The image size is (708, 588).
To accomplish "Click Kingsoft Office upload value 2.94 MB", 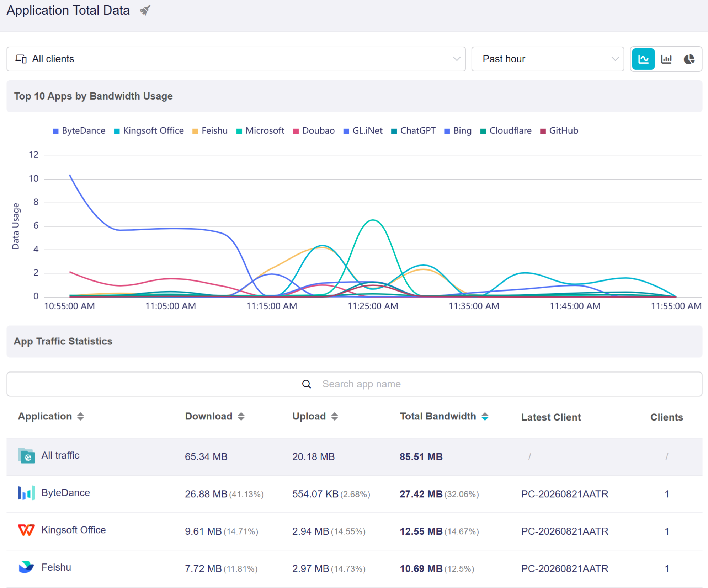I will [x=311, y=531].
